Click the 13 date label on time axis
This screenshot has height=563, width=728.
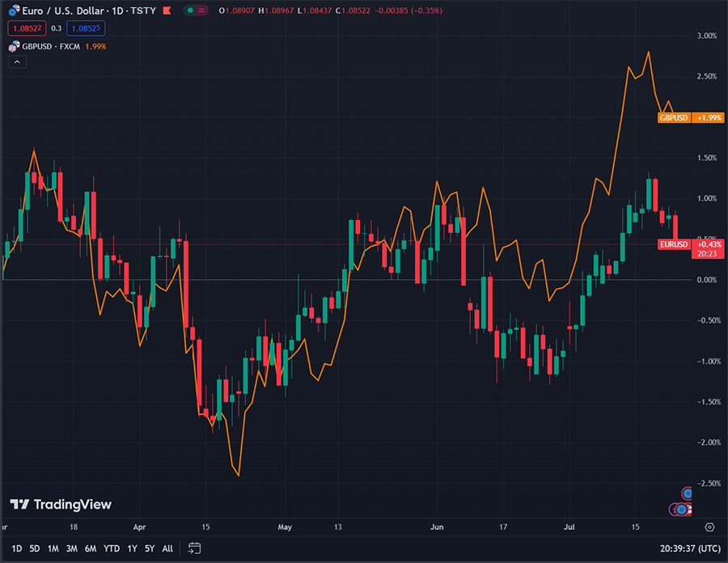pyautogui.click(x=337, y=527)
